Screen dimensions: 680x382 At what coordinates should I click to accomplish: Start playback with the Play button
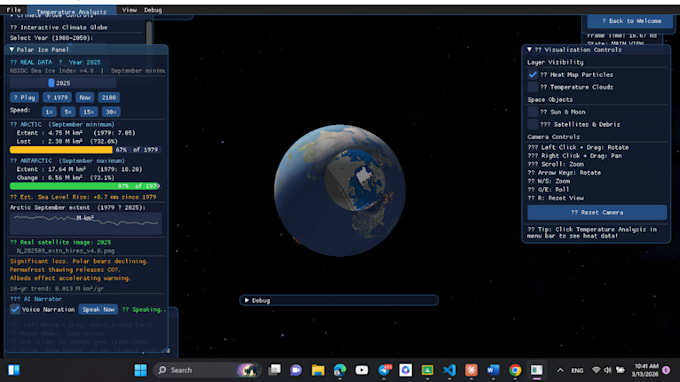click(x=24, y=98)
